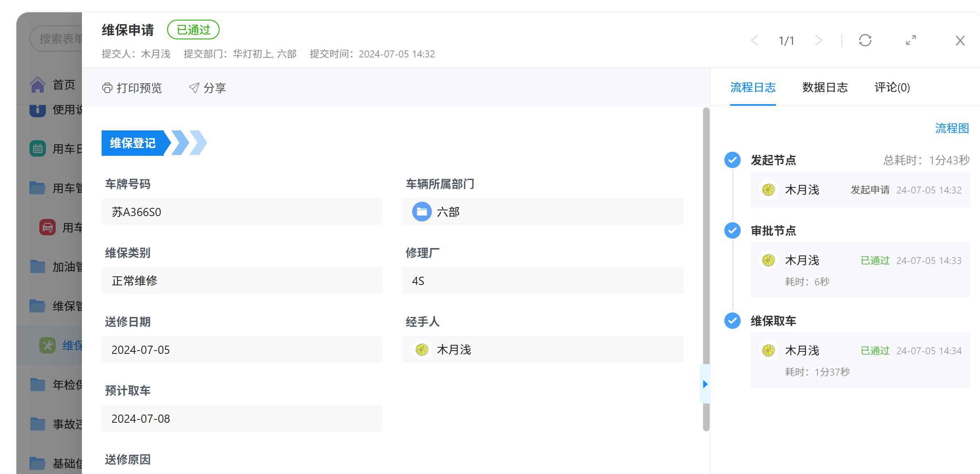Go to the next record arrow
Image resolution: width=980 pixels, height=474 pixels.
click(819, 40)
